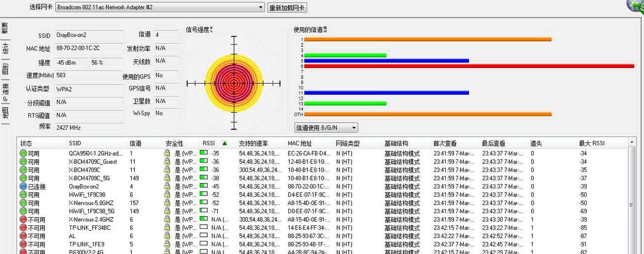
Task: Sort list by 最大 RSSI column header
Action: tap(602, 143)
